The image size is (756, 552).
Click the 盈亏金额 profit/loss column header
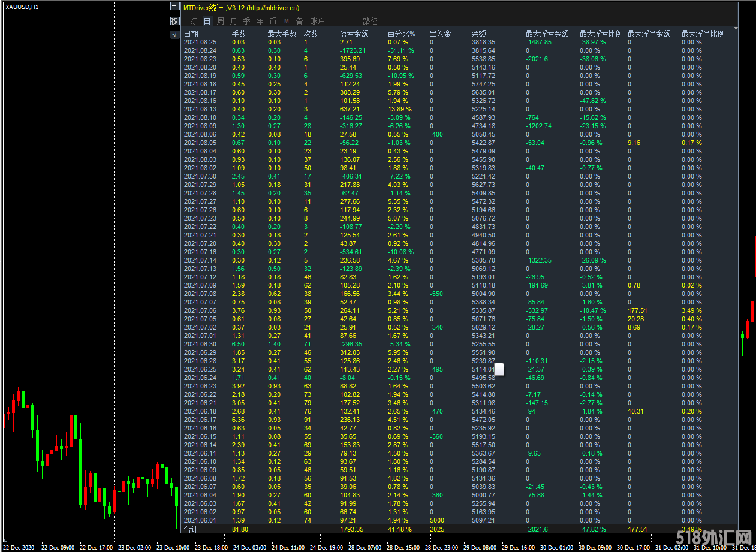point(354,34)
